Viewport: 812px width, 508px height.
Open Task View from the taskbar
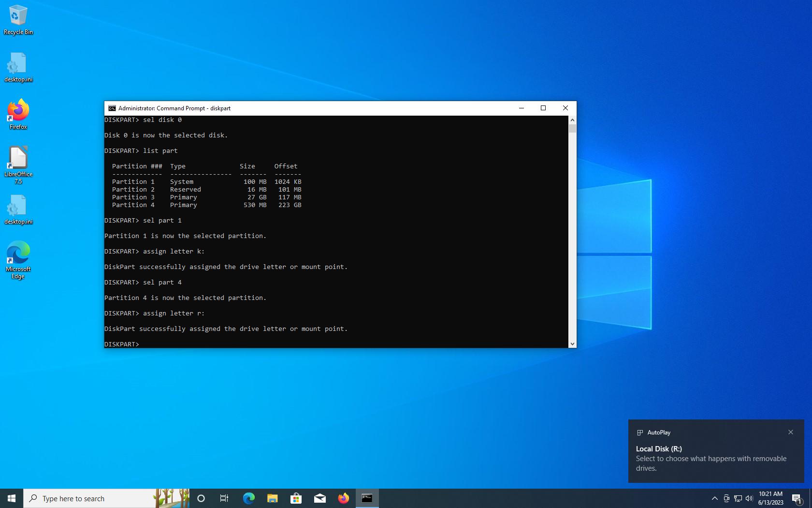coord(224,498)
